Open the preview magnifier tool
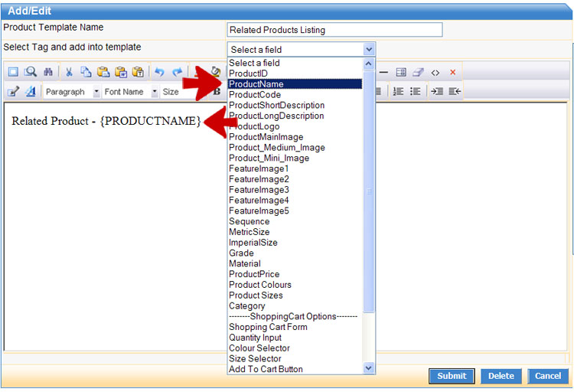The image size is (574, 392). click(x=31, y=72)
